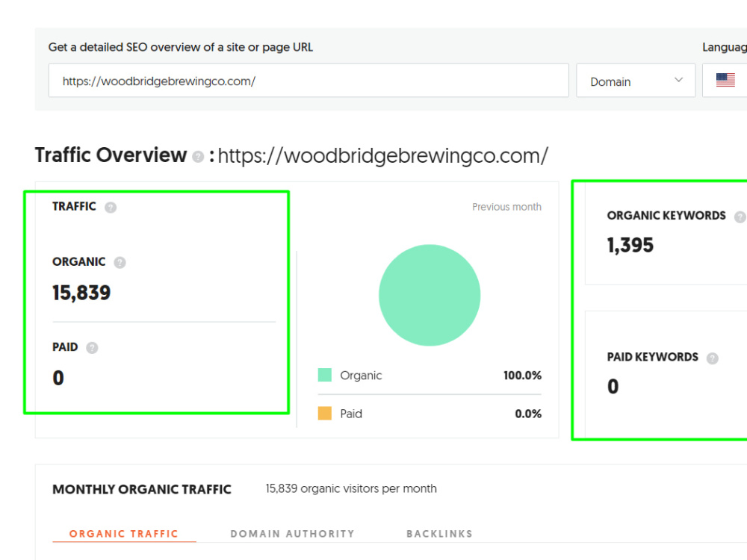Click the paid traffic 0 value

[x=58, y=378]
